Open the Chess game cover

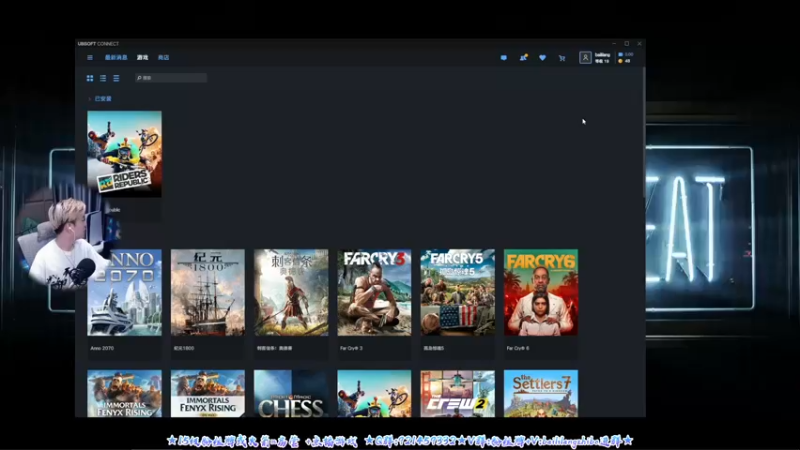point(291,393)
